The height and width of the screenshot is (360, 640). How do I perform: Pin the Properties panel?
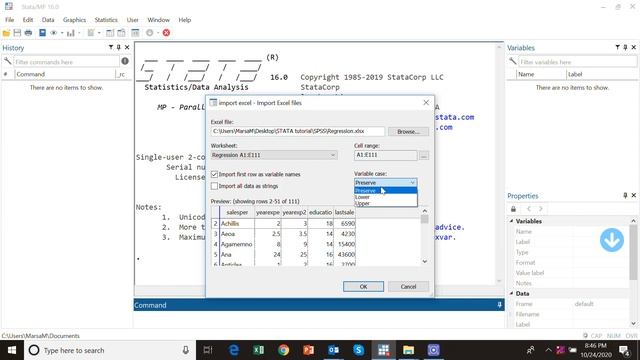click(625, 196)
